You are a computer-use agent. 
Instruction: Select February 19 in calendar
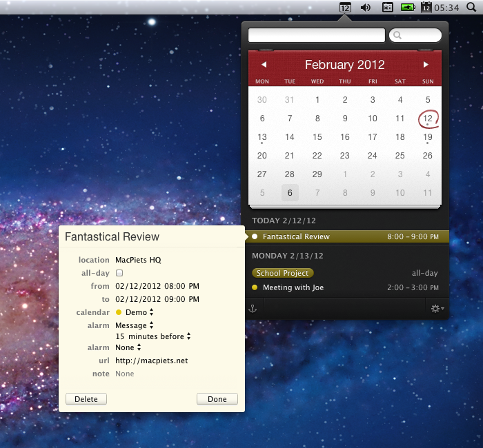pos(428,137)
